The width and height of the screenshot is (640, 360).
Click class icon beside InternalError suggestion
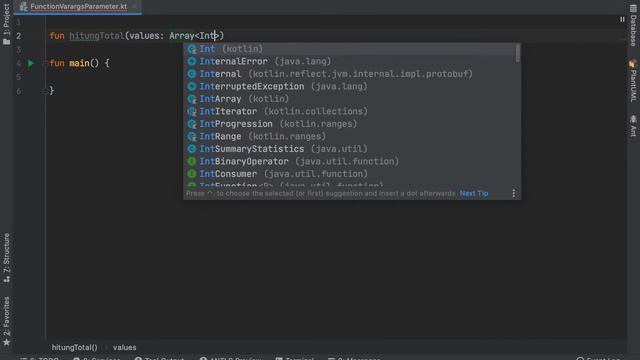click(x=192, y=61)
